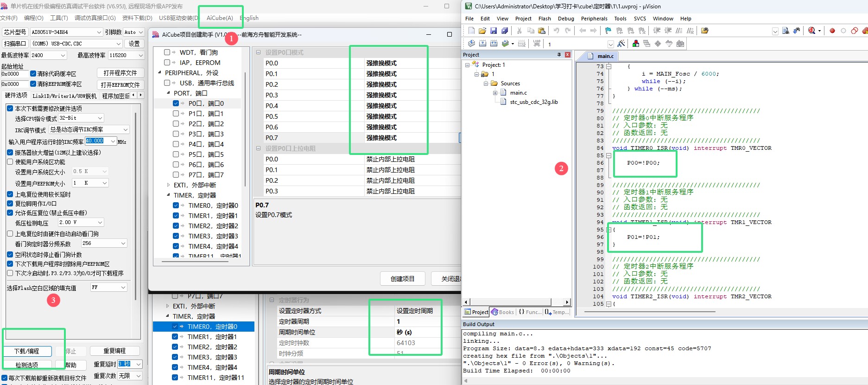Open AiCube(A) menu

pos(220,18)
